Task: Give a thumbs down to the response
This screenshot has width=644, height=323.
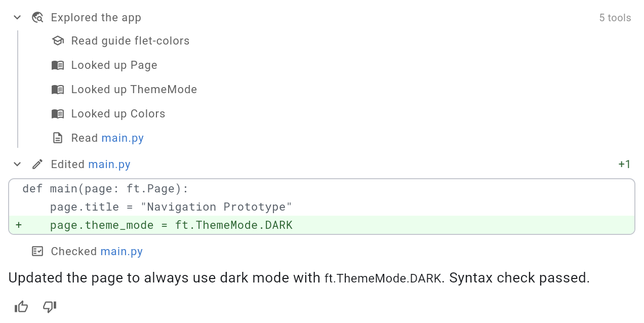Action: (x=50, y=307)
